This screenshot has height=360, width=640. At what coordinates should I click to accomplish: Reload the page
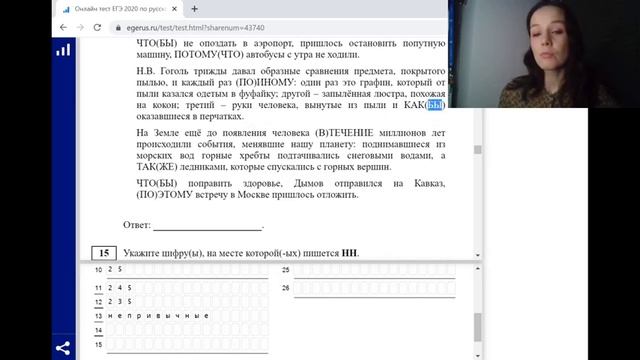[97, 27]
